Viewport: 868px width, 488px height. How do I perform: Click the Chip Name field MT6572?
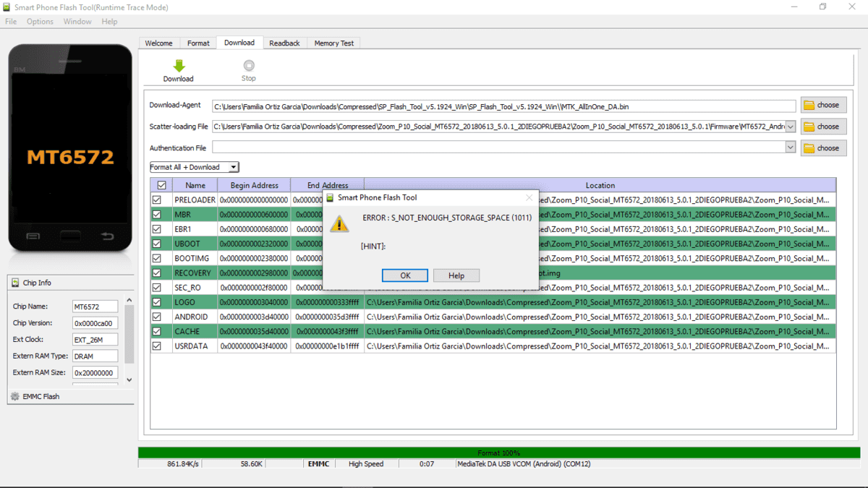pyautogui.click(x=95, y=307)
